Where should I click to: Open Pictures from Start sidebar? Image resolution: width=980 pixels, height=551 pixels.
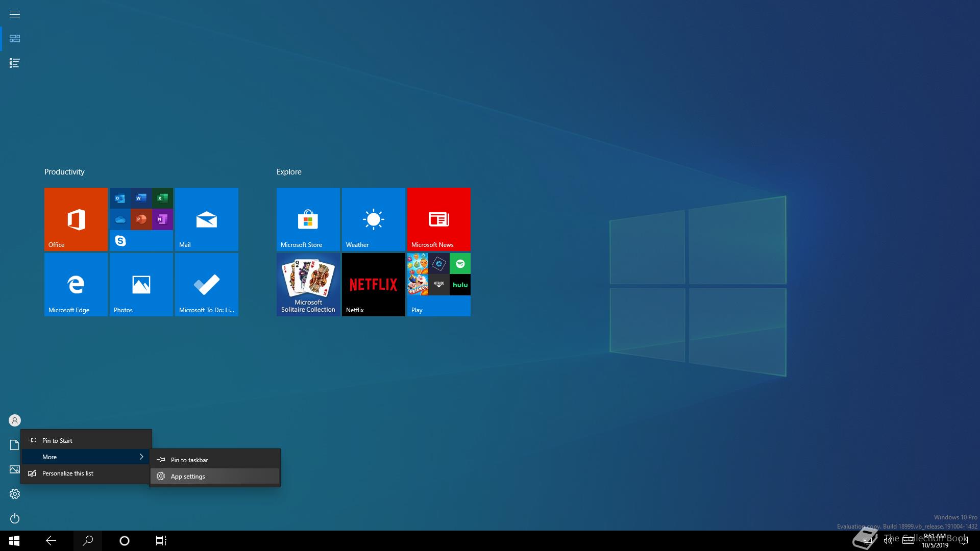pyautogui.click(x=15, y=469)
